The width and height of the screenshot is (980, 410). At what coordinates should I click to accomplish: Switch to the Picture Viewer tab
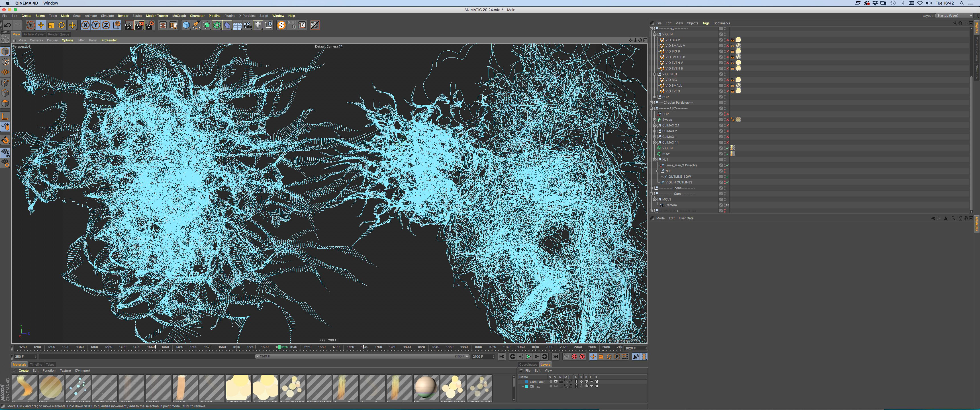[x=34, y=34]
